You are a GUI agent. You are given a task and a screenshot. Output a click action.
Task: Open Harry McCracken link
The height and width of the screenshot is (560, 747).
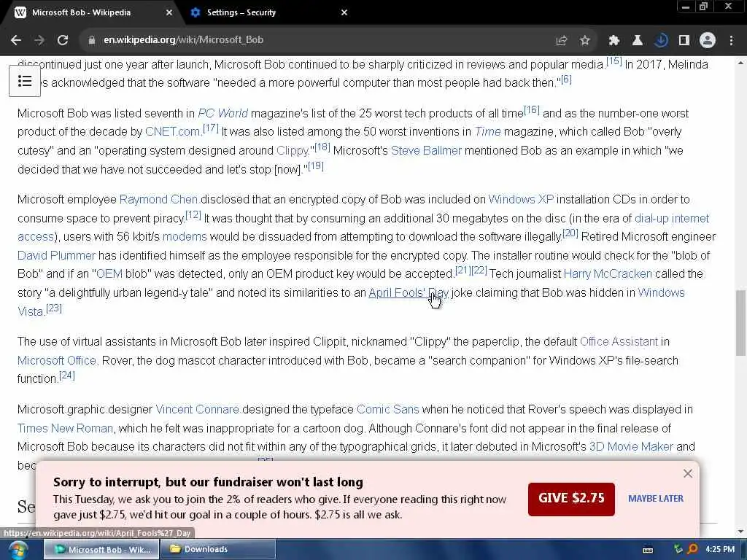(x=608, y=274)
